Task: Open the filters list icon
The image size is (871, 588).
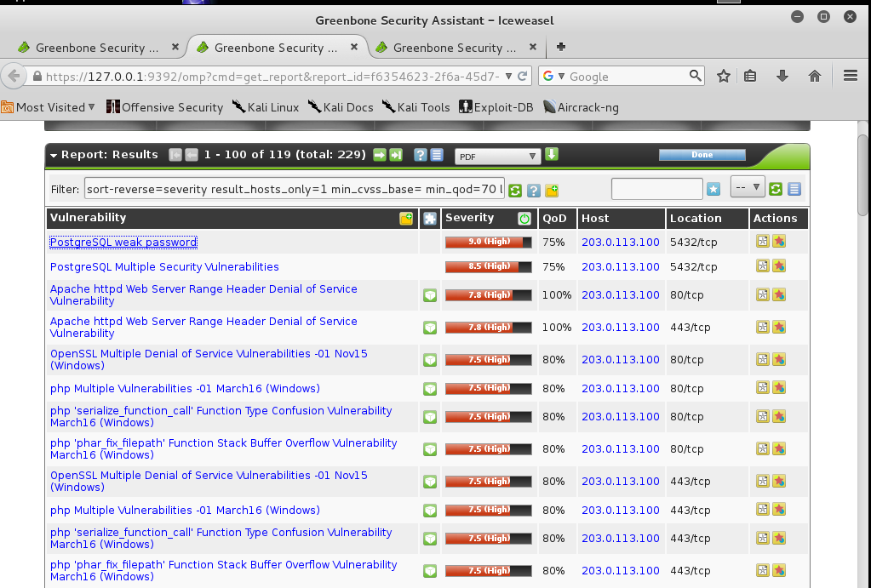Action: click(x=794, y=190)
